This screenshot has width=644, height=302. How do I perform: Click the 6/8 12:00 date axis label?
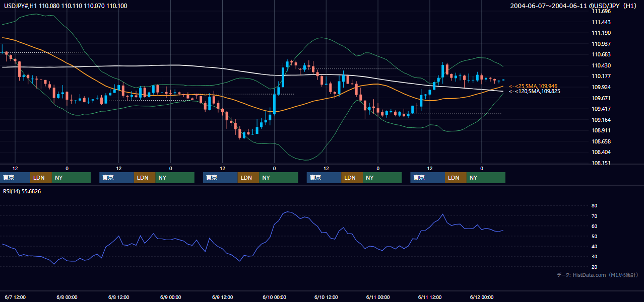[118, 297]
